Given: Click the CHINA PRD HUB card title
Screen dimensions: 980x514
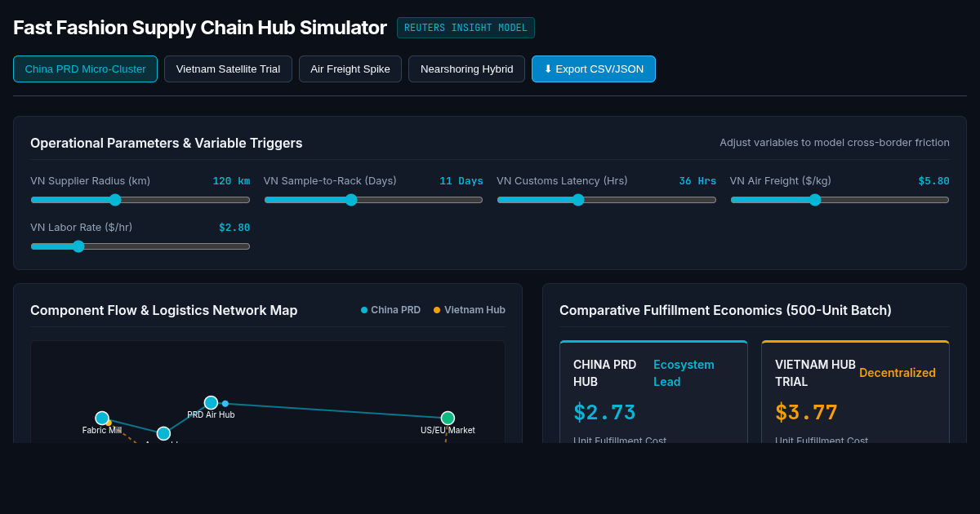Looking at the screenshot, I should pos(605,373).
